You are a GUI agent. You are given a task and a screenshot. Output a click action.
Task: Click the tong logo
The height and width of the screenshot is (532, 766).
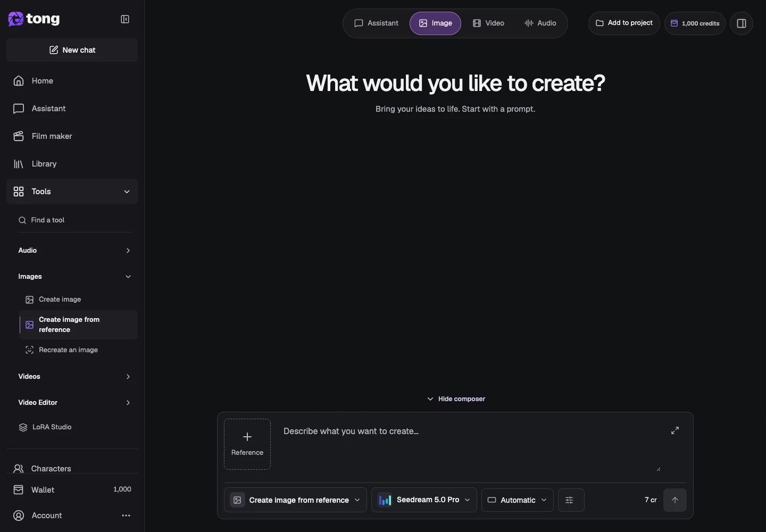point(34,19)
